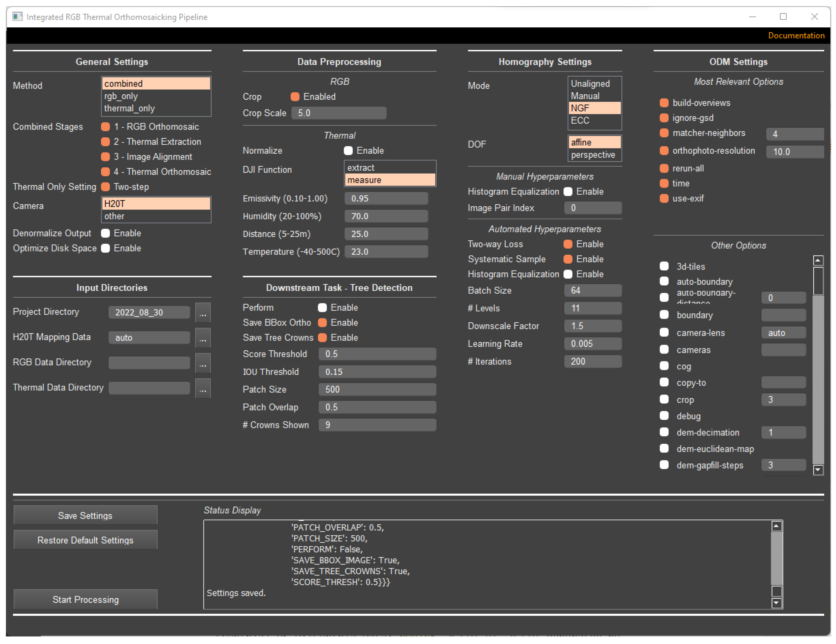
Task: Disable the build-overviews ODM option
Action: tap(664, 103)
